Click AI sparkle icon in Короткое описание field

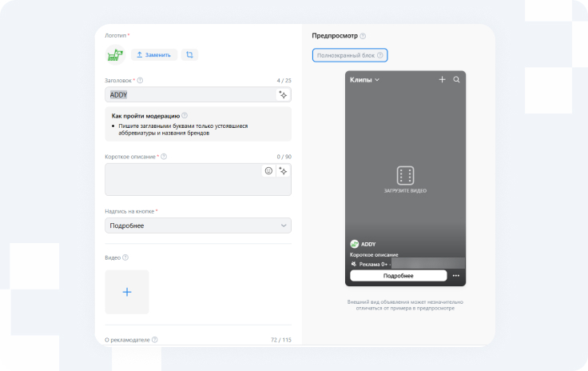tap(283, 171)
